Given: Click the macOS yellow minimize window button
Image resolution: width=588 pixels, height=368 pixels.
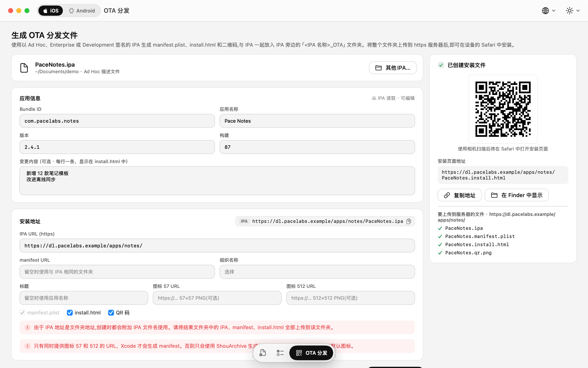Looking at the screenshot, I should click(19, 11).
